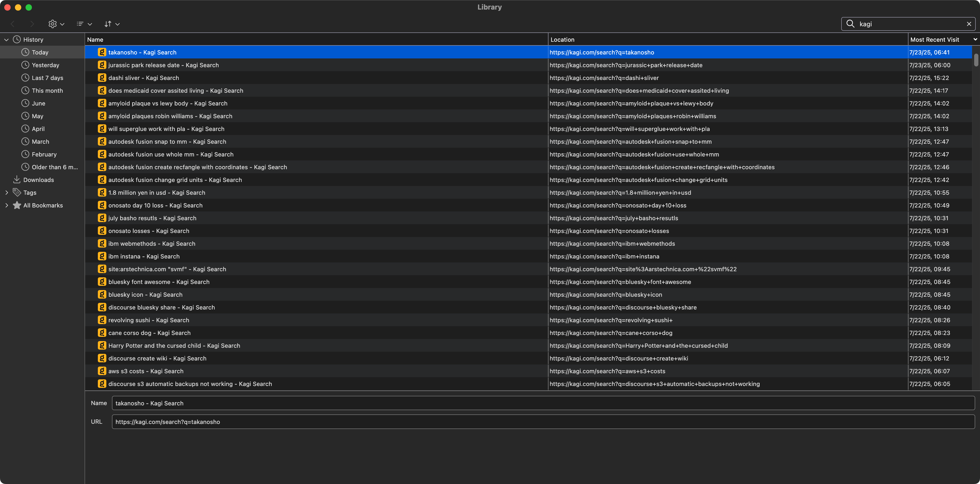Screen dimensions: 980x484
Task: Expand the All Bookmarks tree section
Action: pyautogui.click(x=6, y=205)
